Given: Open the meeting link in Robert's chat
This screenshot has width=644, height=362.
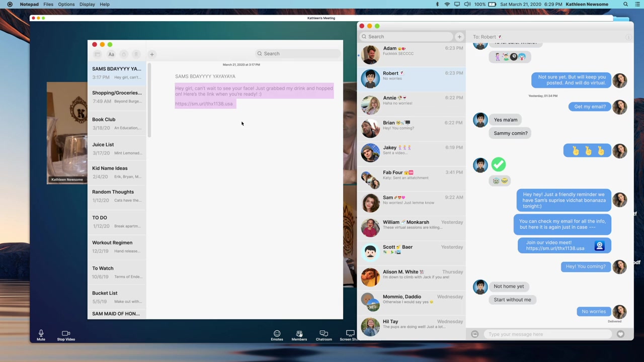Looking at the screenshot, I should tap(555, 248).
